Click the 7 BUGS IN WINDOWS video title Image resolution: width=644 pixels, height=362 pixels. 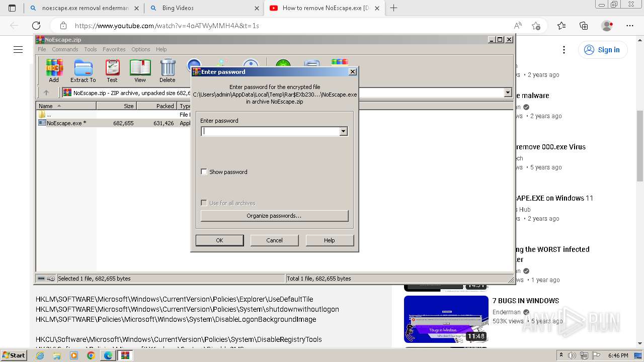(526, 301)
